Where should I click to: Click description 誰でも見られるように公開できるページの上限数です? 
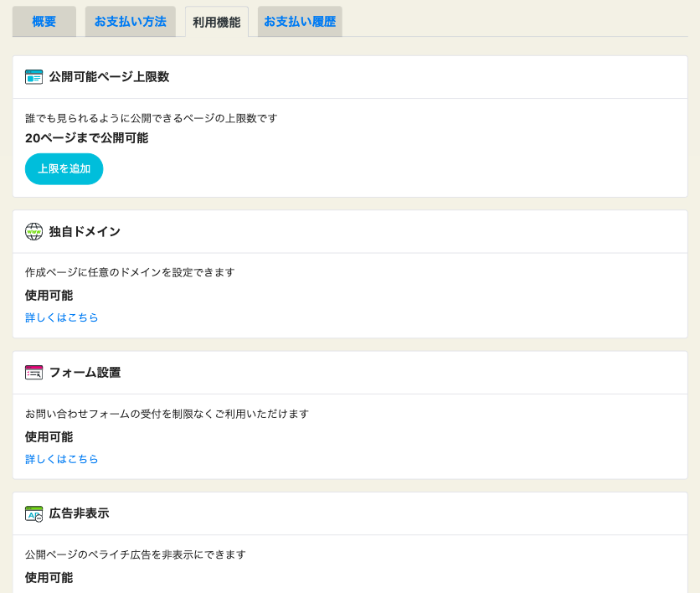tap(152, 118)
